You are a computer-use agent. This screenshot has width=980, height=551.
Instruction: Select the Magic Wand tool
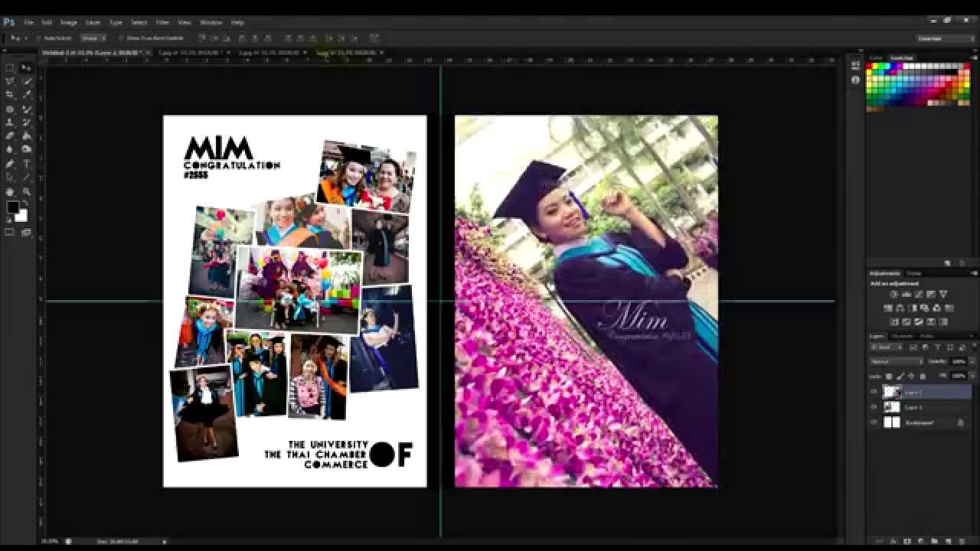27,81
